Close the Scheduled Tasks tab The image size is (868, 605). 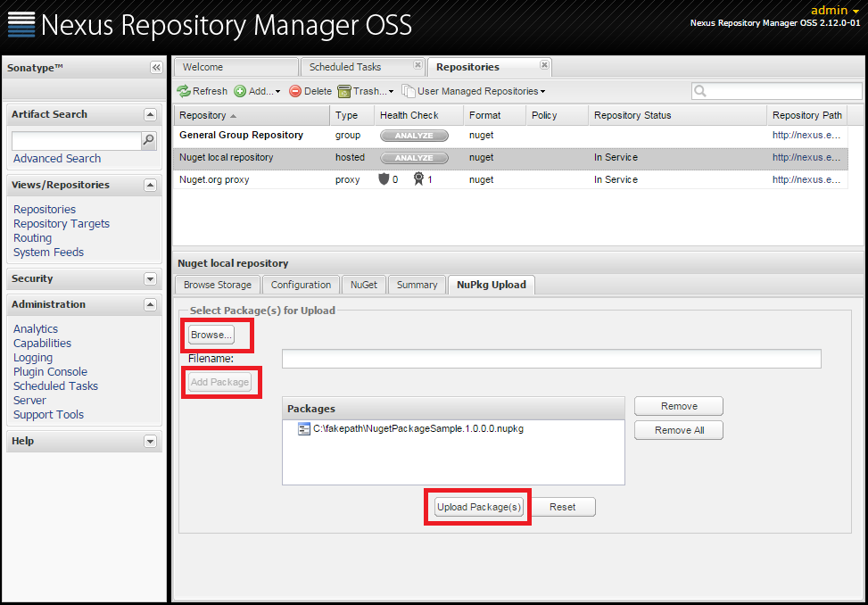tap(418, 65)
